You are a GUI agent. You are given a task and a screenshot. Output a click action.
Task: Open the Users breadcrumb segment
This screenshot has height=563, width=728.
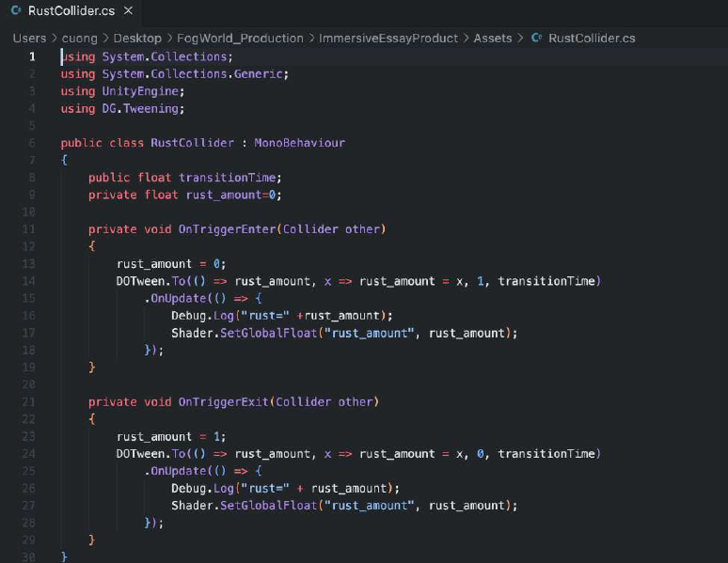click(29, 38)
